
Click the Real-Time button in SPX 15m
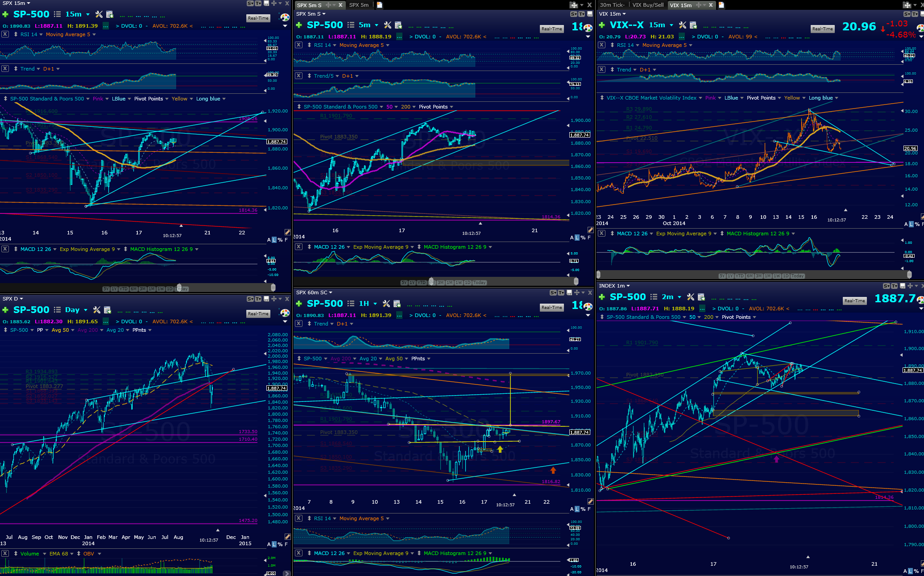(x=258, y=18)
